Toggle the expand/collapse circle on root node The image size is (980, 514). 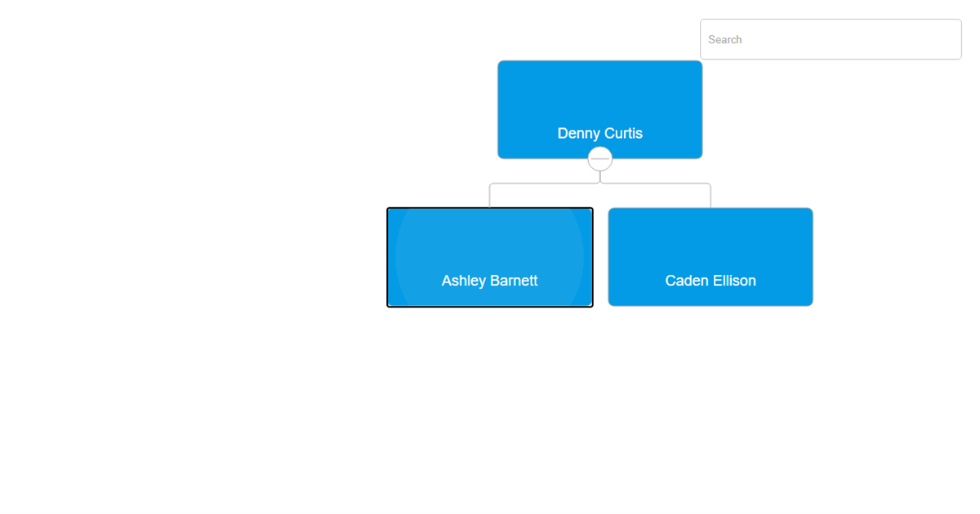pyautogui.click(x=600, y=159)
